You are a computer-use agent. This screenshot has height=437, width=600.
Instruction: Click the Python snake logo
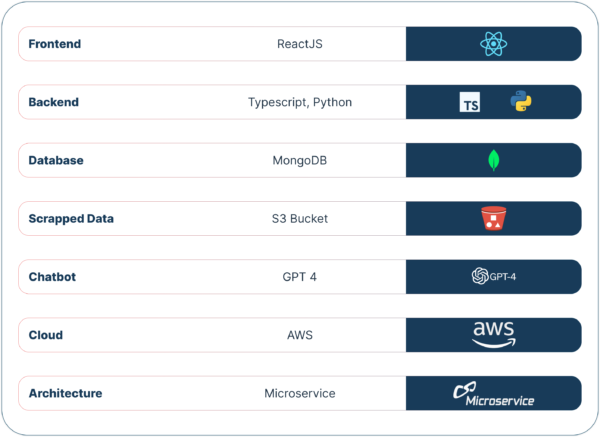[x=519, y=101]
